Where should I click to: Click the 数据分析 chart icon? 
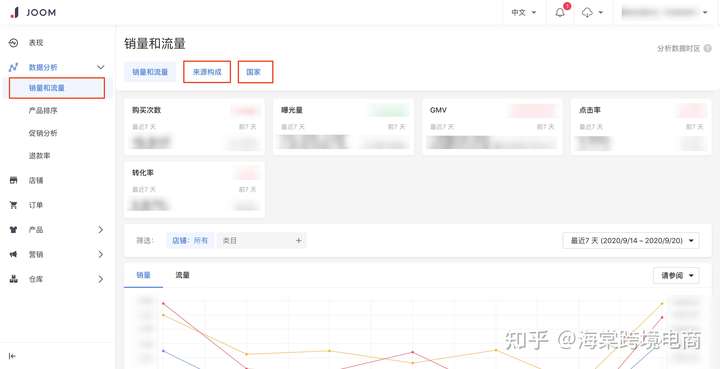pyautogui.click(x=13, y=67)
